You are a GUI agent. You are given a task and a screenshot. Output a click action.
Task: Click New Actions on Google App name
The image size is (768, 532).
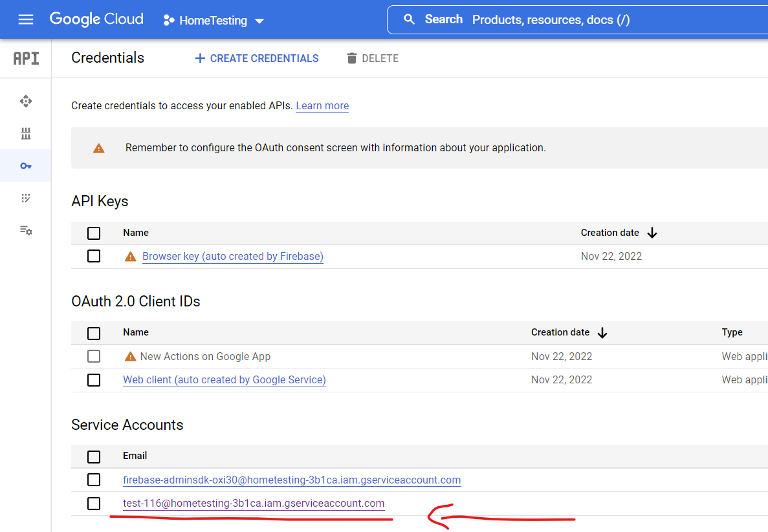coord(205,356)
